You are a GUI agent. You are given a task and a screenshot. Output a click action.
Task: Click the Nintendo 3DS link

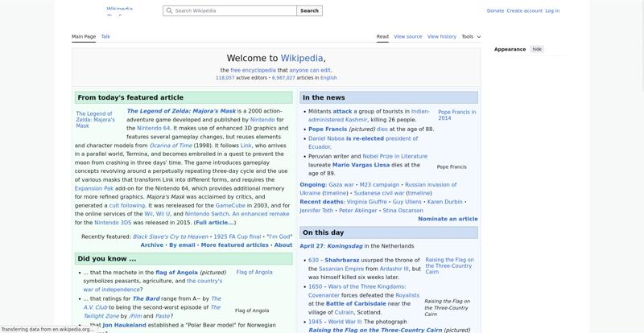(113, 223)
